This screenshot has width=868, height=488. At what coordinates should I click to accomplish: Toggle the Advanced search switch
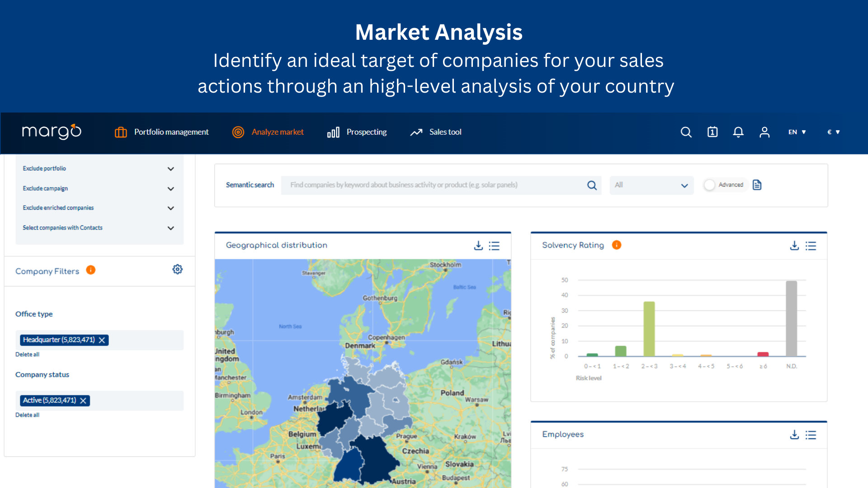coord(710,185)
